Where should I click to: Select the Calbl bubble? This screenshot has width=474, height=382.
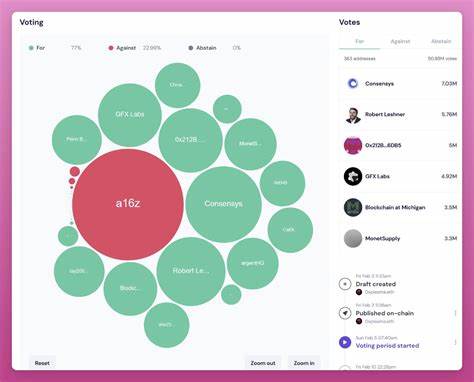pyautogui.click(x=290, y=230)
